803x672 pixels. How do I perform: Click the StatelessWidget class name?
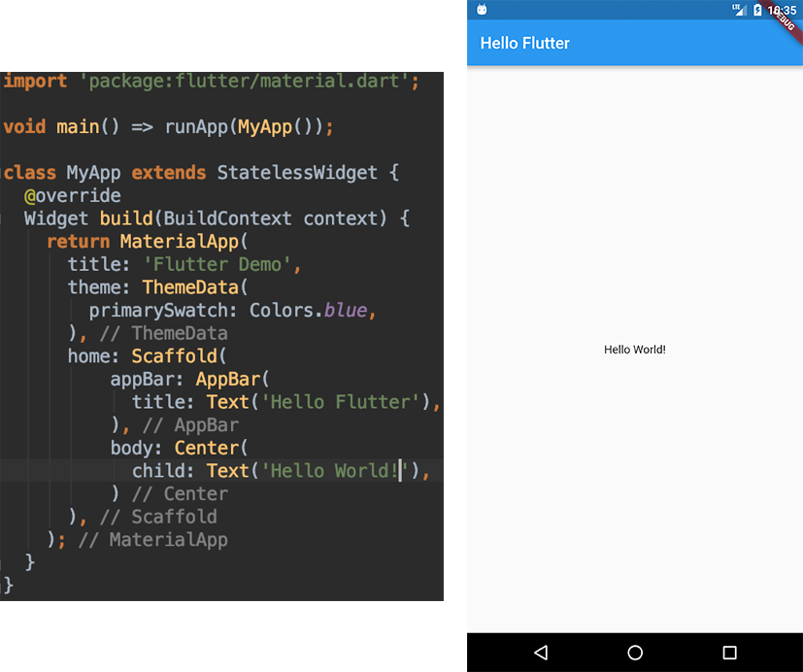coord(297,173)
